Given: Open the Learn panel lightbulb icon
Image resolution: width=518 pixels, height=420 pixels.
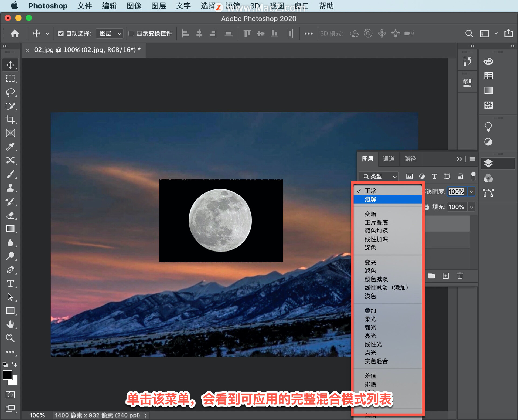Looking at the screenshot, I should [488, 127].
